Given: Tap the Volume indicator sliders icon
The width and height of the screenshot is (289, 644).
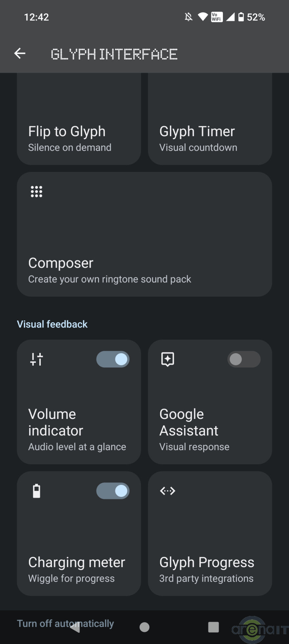Looking at the screenshot, I should click(x=36, y=359).
